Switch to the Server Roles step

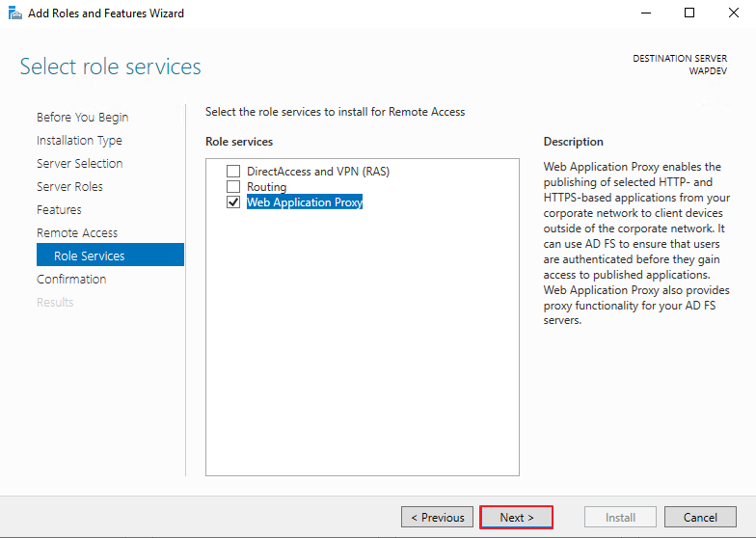(69, 187)
